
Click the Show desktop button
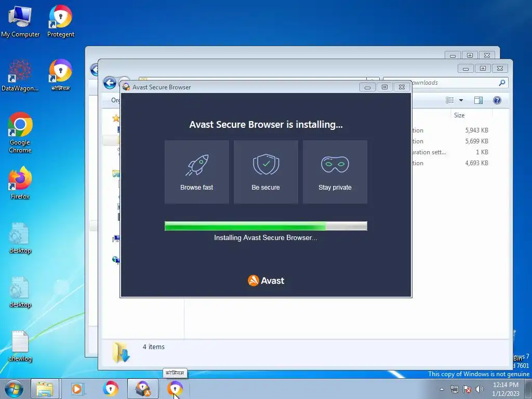click(528, 389)
